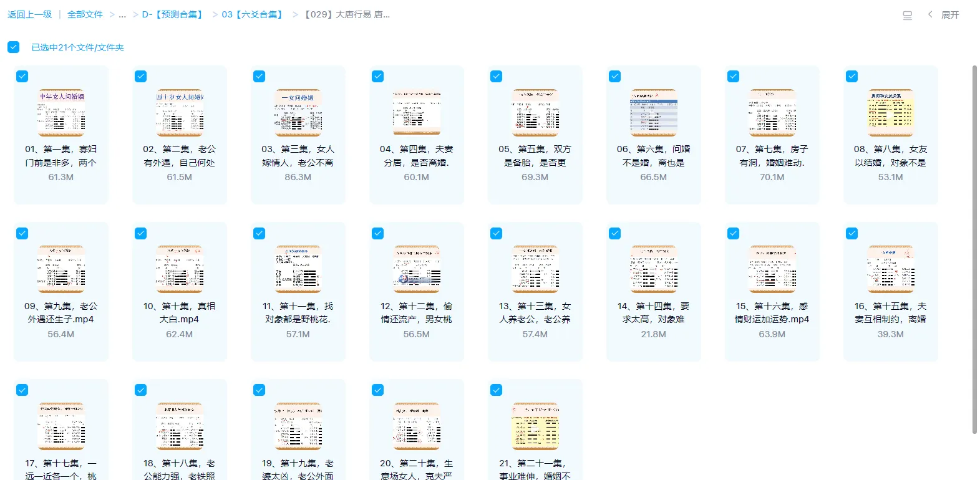
Task: Click file name 15、第十六集，感情财运加运势.mp4
Action: [772, 312]
